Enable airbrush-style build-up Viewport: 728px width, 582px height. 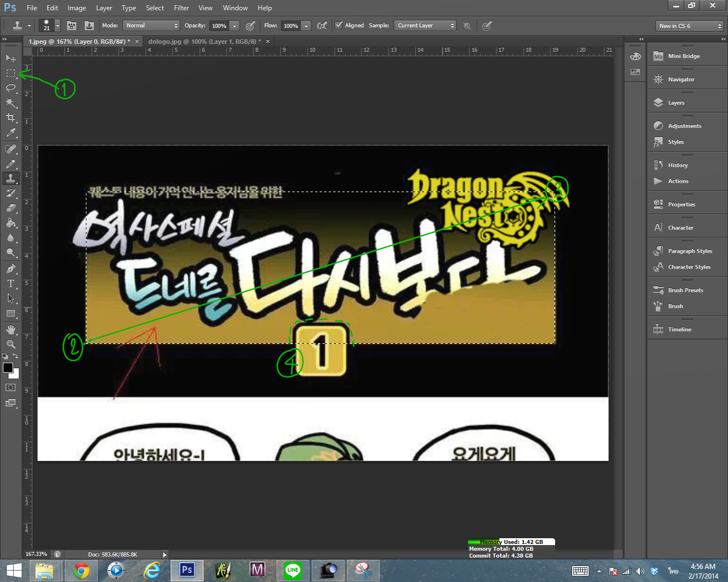pyautogui.click(x=322, y=26)
